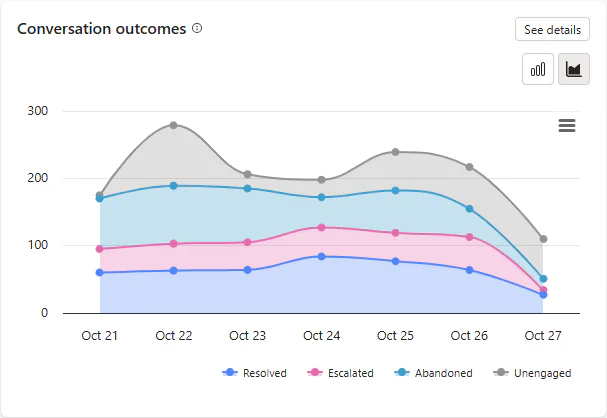
Task: Click the info icon beside Conversation outcomes
Action: [x=197, y=28]
